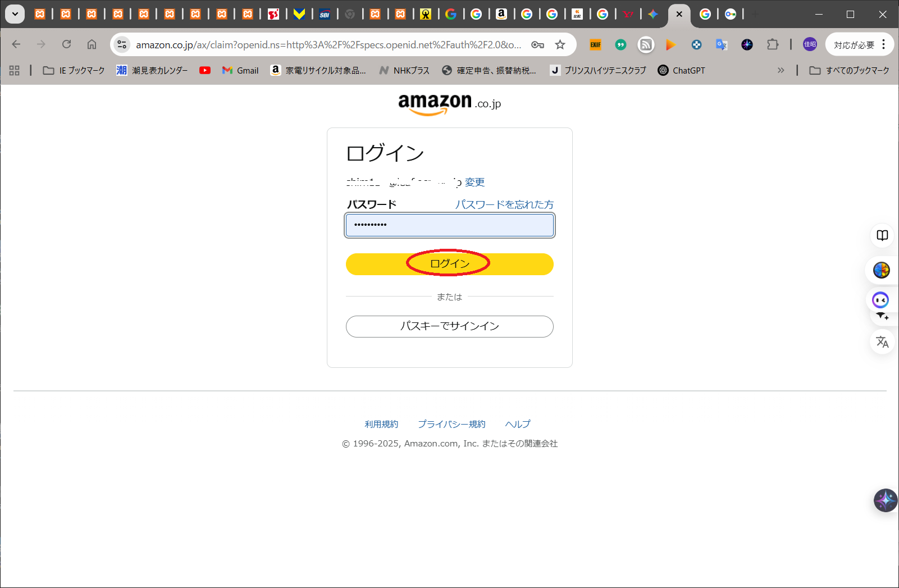The height and width of the screenshot is (588, 899).
Task: Focus the password input field
Action: [x=449, y=225]
